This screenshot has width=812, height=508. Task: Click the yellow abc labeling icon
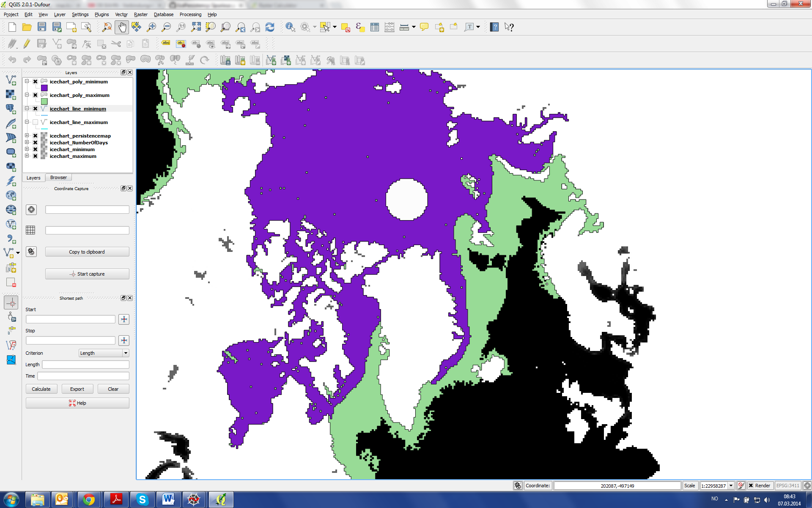click(x=166, y=43)
